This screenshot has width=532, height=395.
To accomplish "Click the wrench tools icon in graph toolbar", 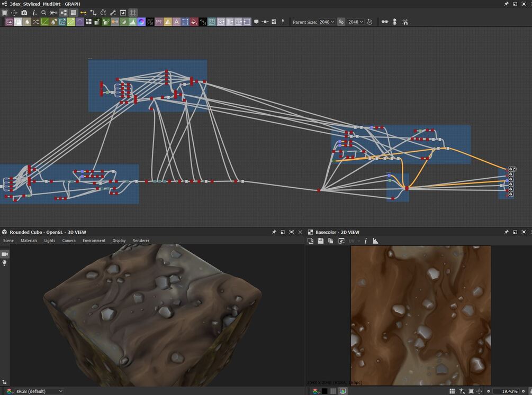I will coord(113,13).
